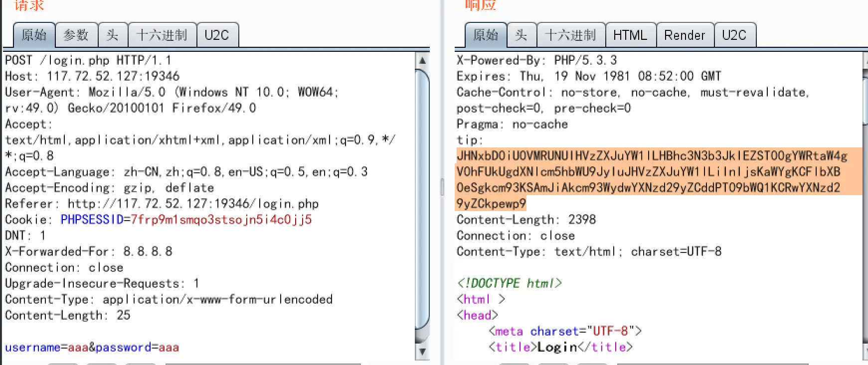The width and height of the screenshot is (868, 365).
Task: Select request 十六进制 hex tab
Action: 162,35
